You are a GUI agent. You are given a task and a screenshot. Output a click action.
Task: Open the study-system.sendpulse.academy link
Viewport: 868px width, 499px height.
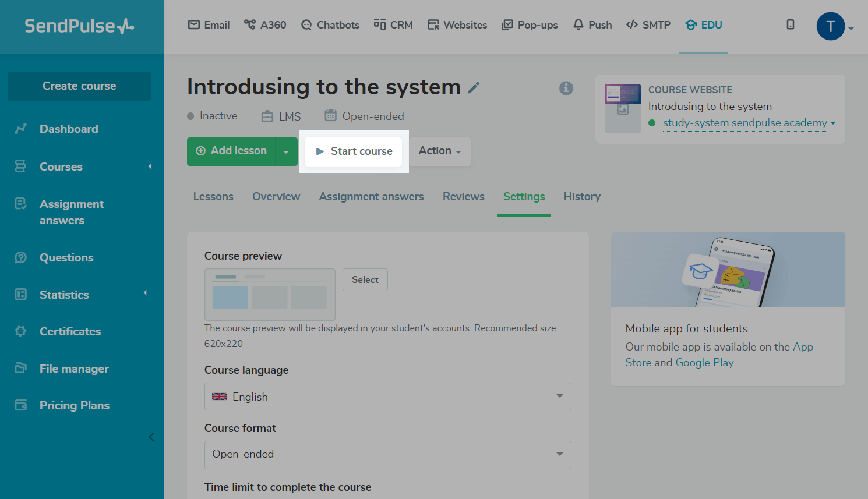744,123
